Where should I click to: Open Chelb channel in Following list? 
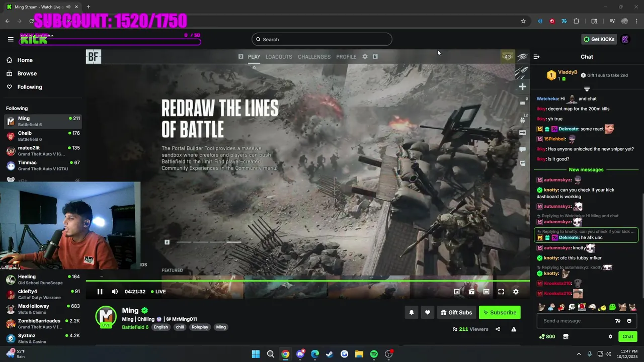43,136
